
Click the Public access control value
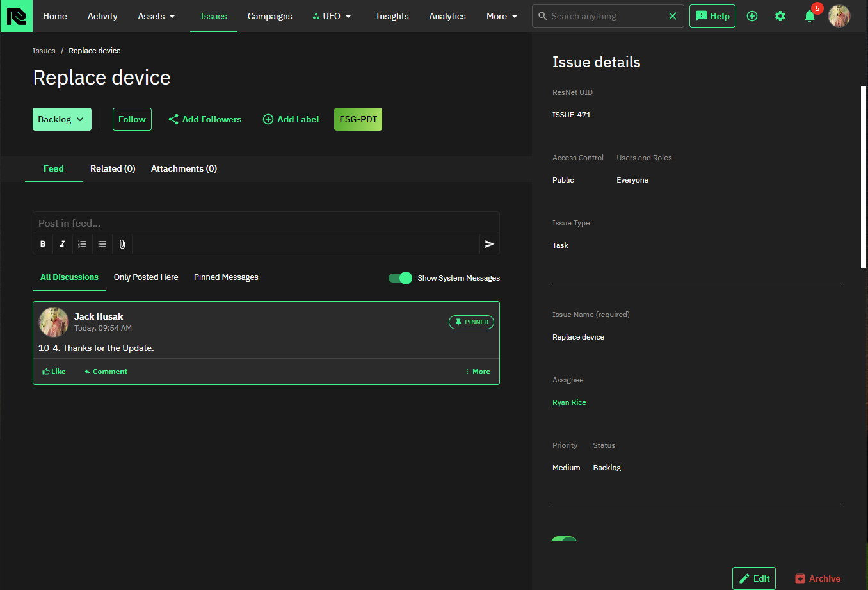(x=563, y=180)
